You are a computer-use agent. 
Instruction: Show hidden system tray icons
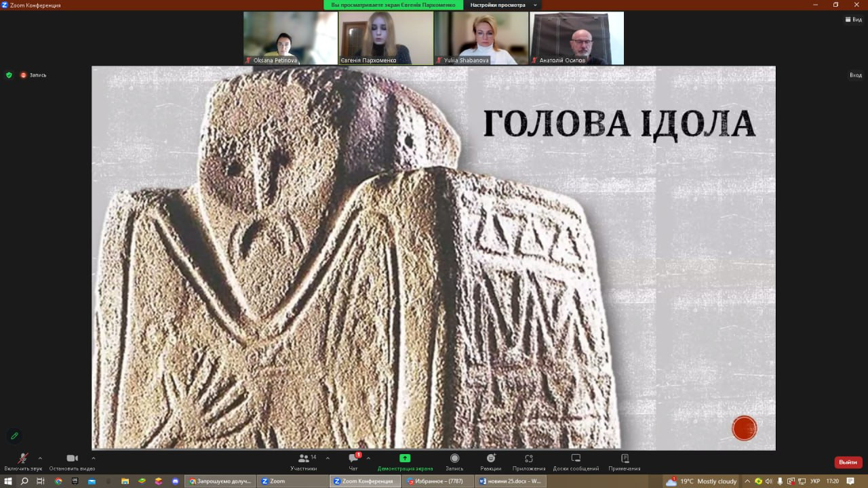[x=747, y=481]
